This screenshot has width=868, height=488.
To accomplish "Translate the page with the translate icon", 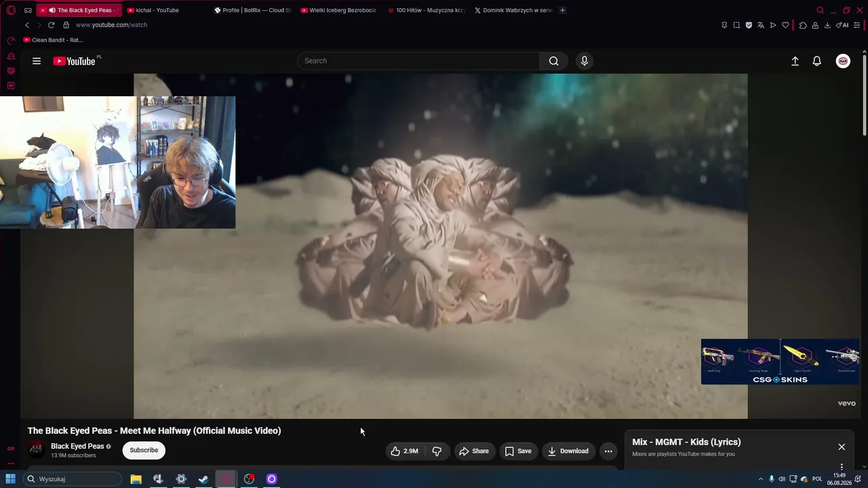I will tap(761, 25).
